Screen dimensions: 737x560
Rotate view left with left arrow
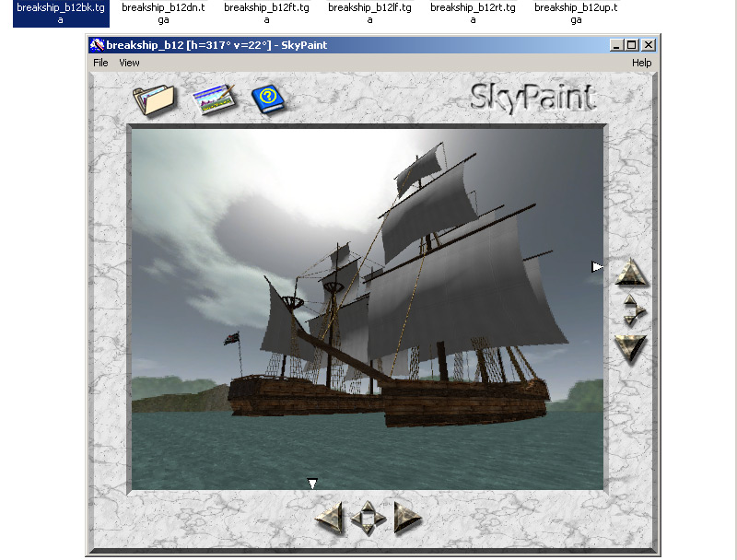point(329,518)
